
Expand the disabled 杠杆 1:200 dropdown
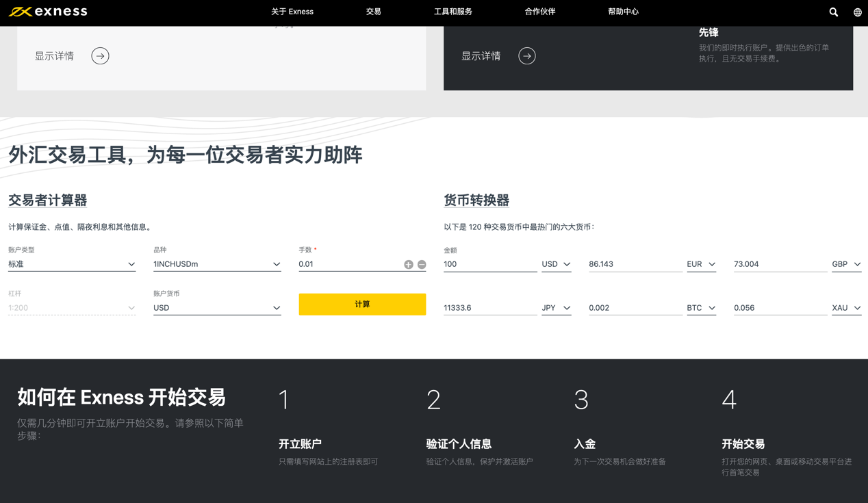click(x=72, y=308)
